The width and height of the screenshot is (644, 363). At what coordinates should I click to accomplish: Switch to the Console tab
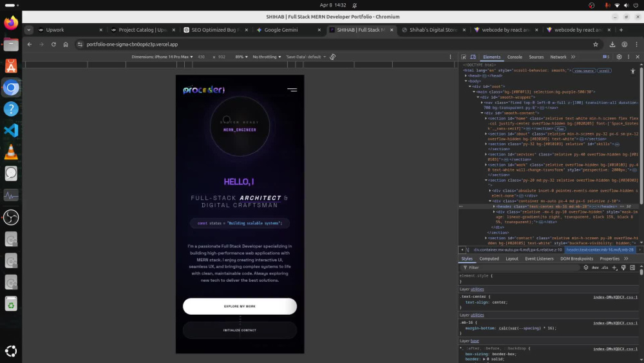(515, 57)
